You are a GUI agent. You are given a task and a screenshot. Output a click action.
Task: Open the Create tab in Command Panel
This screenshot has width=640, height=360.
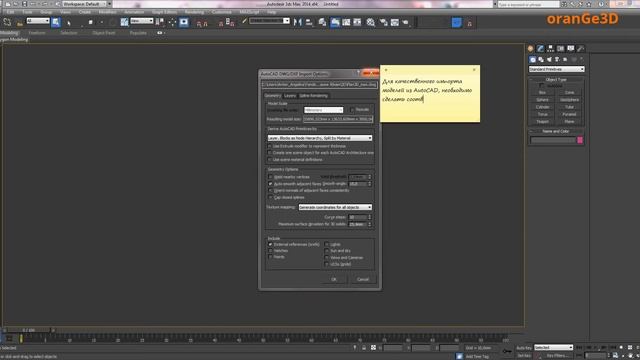[531, 49]
